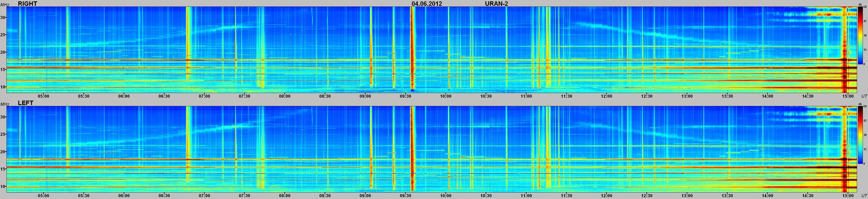Click the 09:30 time tick under the RIGHT panel
The width and height of the screenshot is (868, 199).
[x=405, y=96]
